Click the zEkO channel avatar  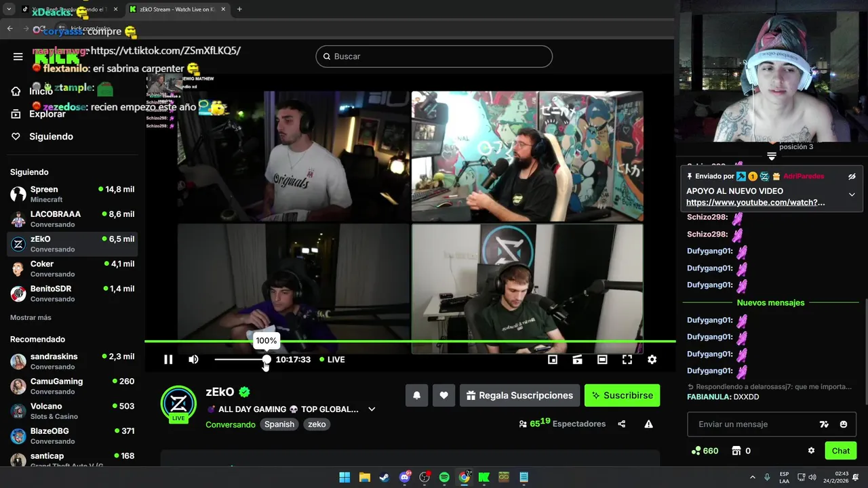coord(178,403)
